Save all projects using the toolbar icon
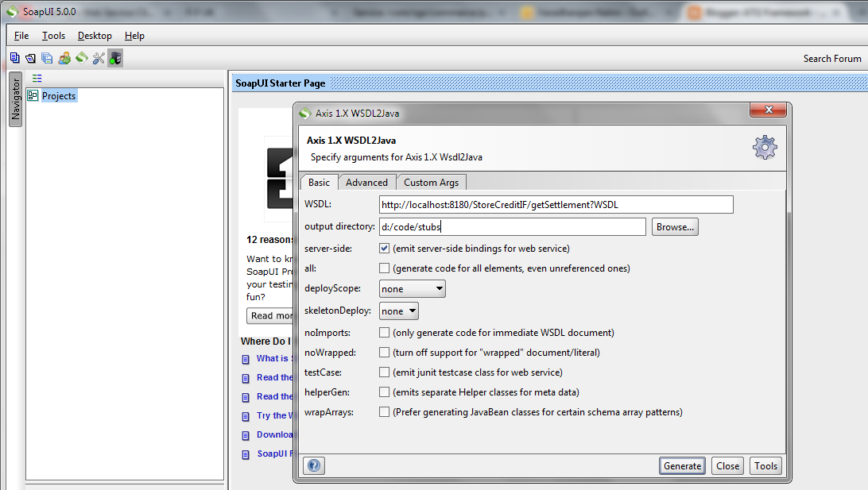Viewport: 868px width, 490px height. (x=47, y=57)
